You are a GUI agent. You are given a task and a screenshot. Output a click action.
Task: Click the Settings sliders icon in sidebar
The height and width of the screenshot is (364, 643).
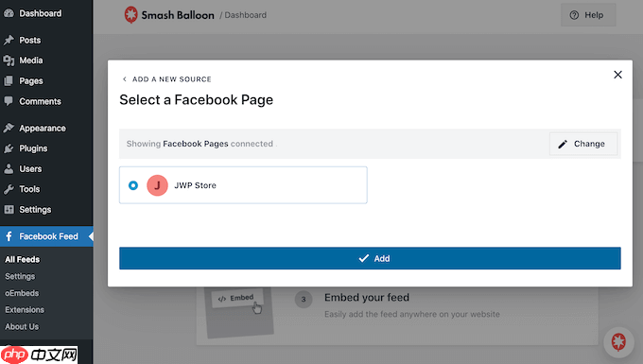pyautogui.click(x=9, y=210)
